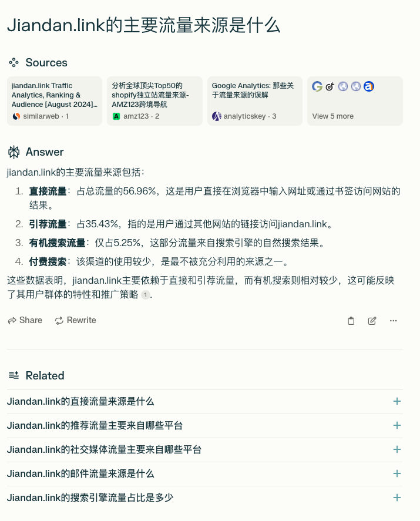Click the similarweb favicon

pyautogui.click(x=16, y=116)
